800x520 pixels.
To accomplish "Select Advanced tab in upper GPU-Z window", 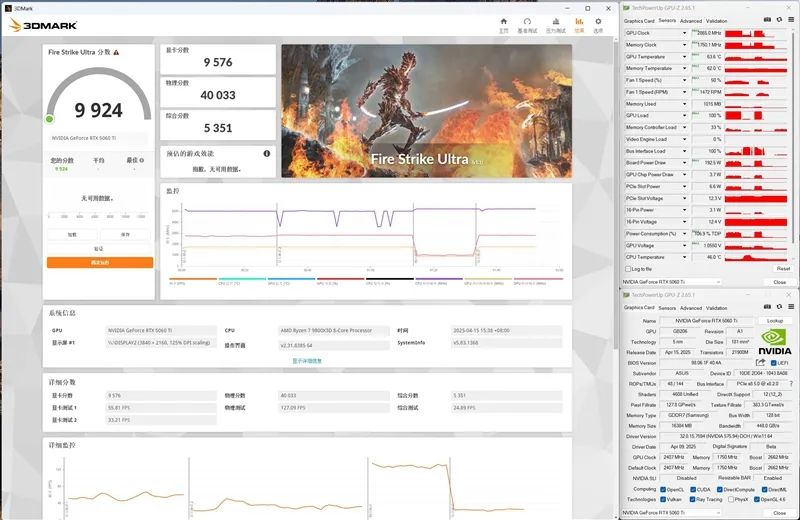I will tap(691, 21).
